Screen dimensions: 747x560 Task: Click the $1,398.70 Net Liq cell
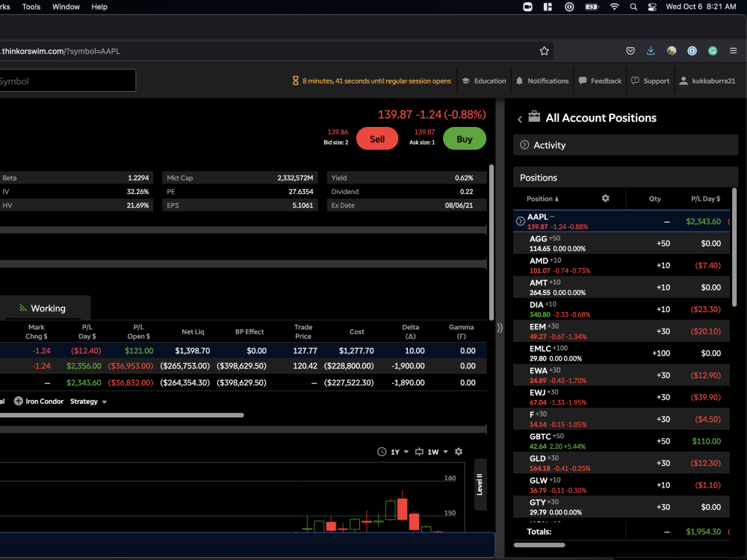(192, 350)
